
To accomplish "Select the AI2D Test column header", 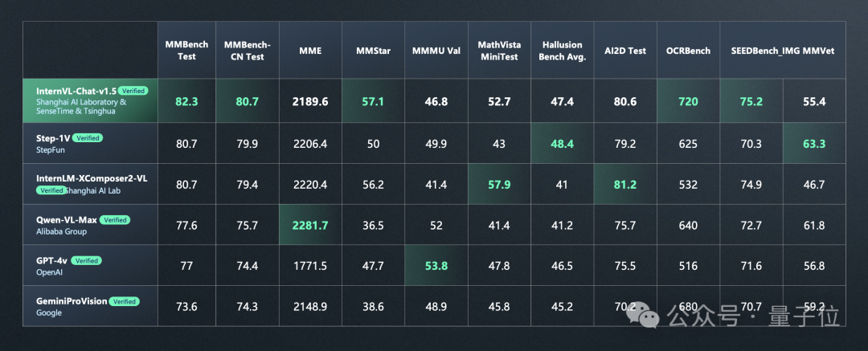I will coord(624,51).
